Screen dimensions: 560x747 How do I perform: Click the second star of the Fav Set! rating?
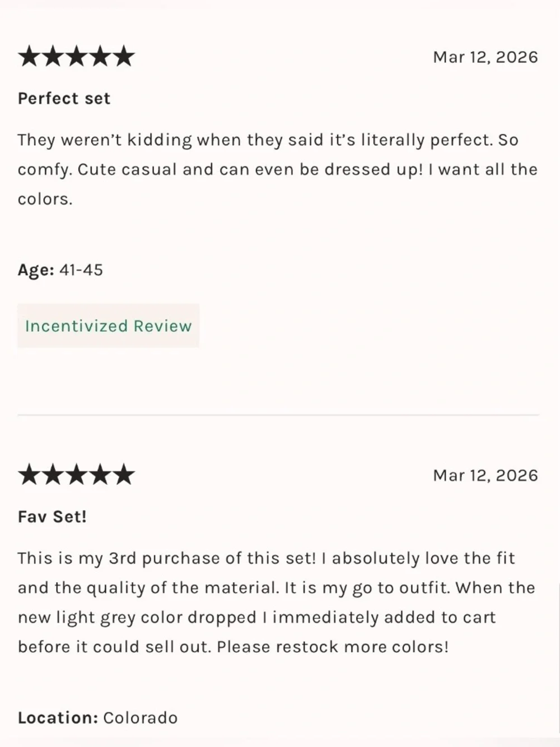click(53, 475)
